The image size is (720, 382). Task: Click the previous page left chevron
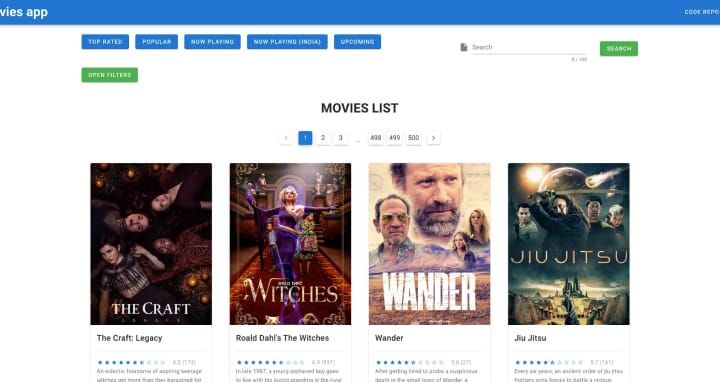(286, 138)
